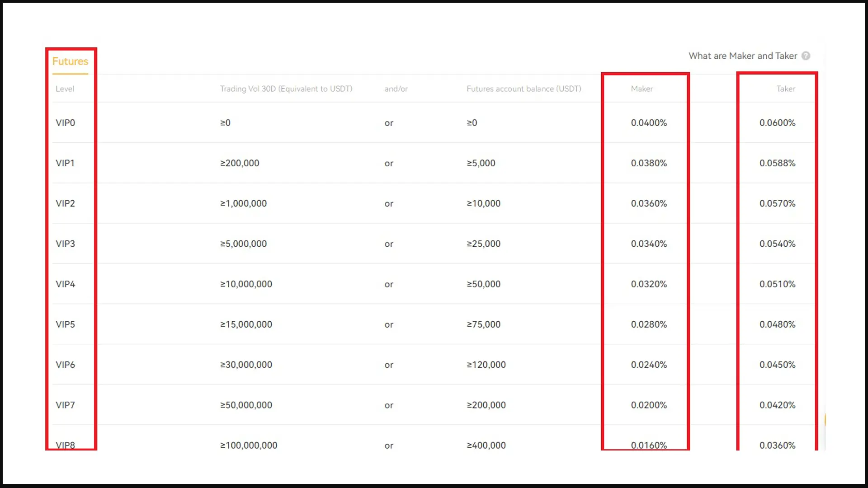Select the Futures tab
This screenshot has width=868, height=488.
[x=70, y=61]
